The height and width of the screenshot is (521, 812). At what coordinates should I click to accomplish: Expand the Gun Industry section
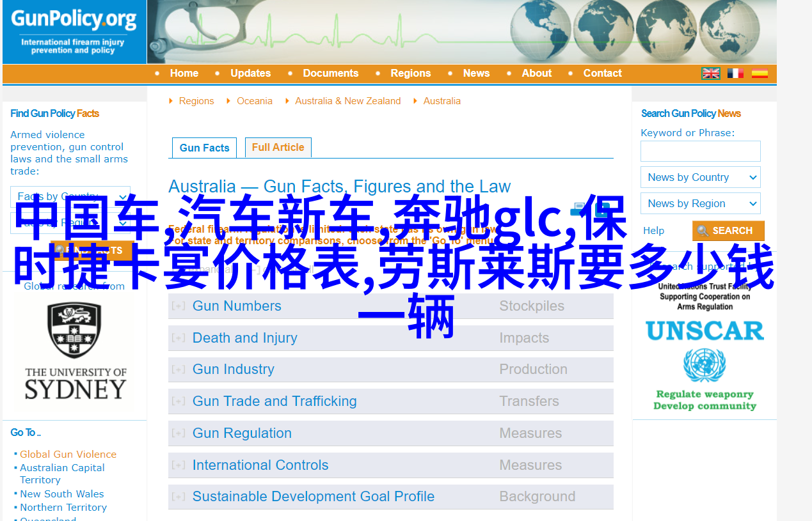(x=179, y=369)
